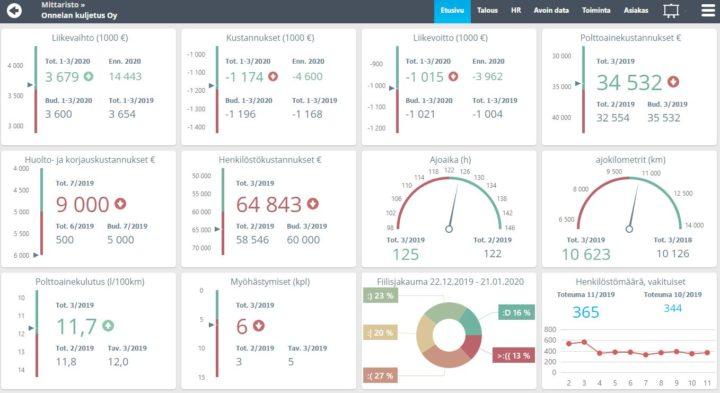Click the Myöhästymiset (kpl) card title
Screen dimensions: 720x393
tap(270, 282)
